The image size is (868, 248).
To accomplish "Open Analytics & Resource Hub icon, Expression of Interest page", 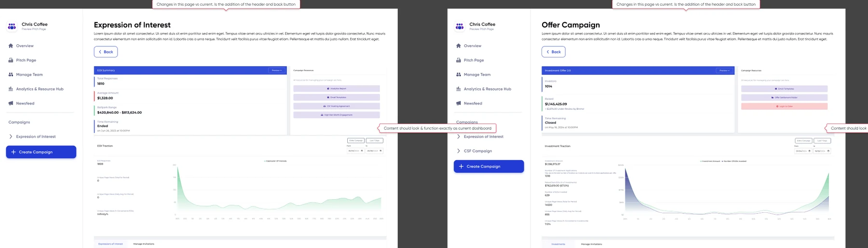I will tap(11, 89).
